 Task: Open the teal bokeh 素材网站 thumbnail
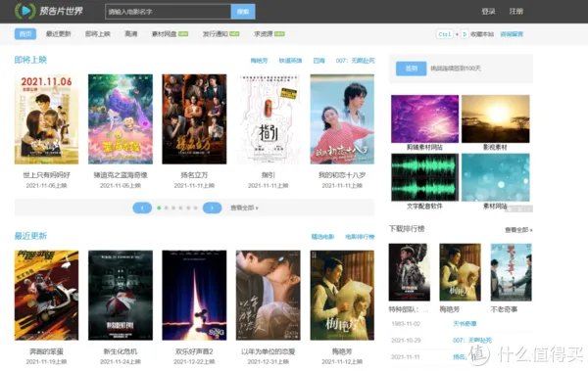click(495, 177)
